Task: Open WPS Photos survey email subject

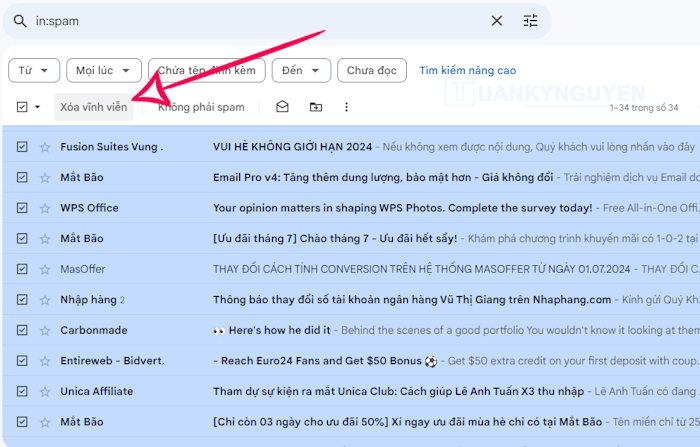Action: point(403,208)
